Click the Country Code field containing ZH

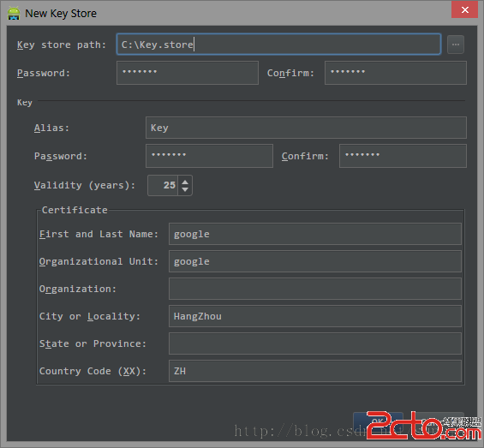coord(315,371)
